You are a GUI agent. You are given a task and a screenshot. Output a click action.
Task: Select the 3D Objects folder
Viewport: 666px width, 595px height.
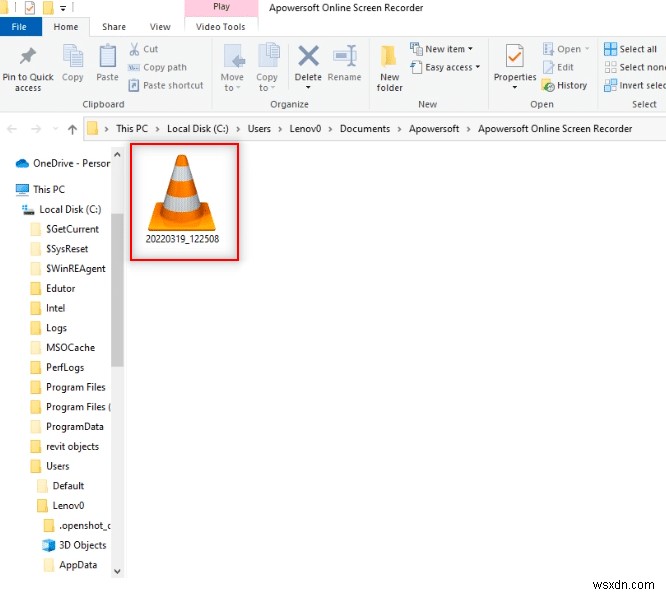coord(75,545)
